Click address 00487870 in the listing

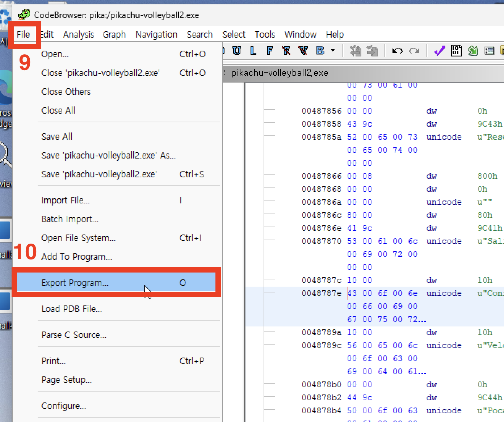click(322, 241)
